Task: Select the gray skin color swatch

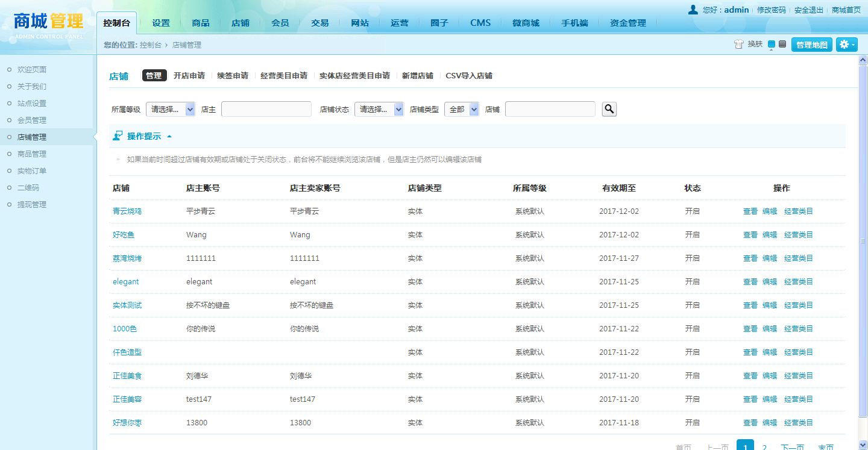Action: coord(782,44)
